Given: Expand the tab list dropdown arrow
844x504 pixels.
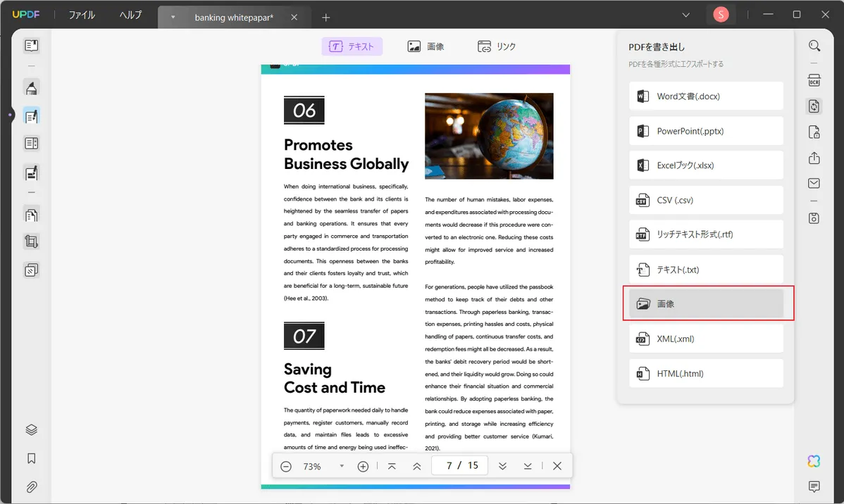Looking at the screenshot, I should click(173, 17).
